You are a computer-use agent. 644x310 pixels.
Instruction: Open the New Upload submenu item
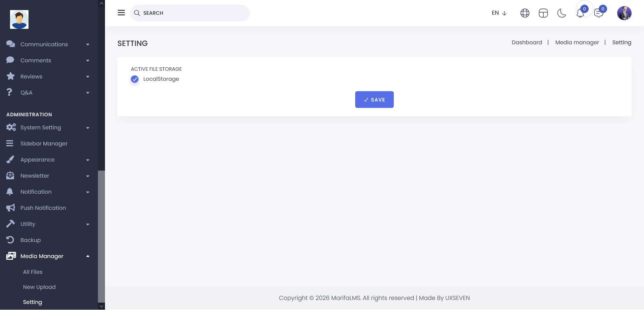point(39,287)
